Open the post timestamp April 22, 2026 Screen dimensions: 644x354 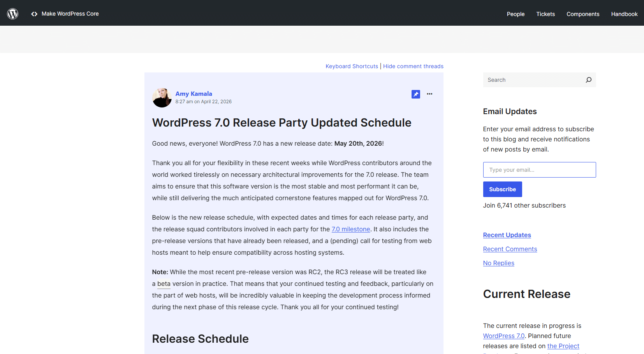pos(203,102)
